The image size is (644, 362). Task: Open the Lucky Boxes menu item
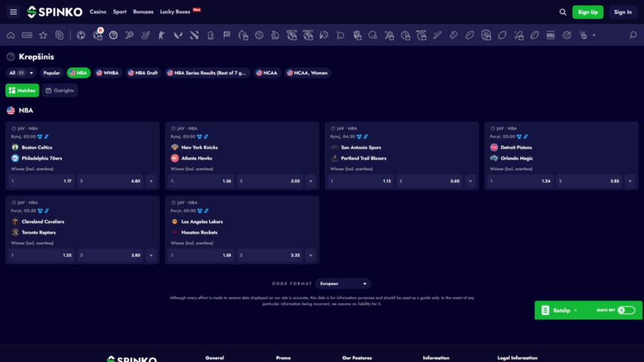175,12
